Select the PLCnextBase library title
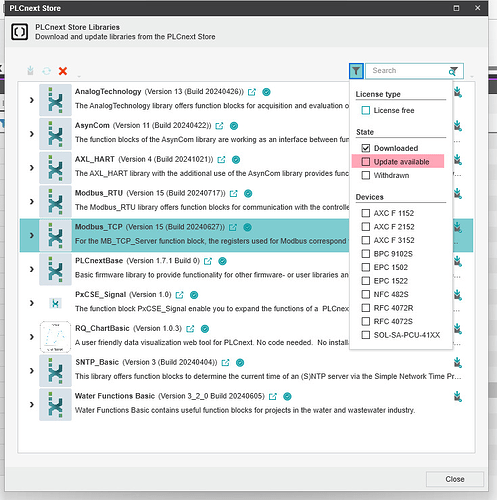Screen dimensions: 497x500 click(99, 261)
